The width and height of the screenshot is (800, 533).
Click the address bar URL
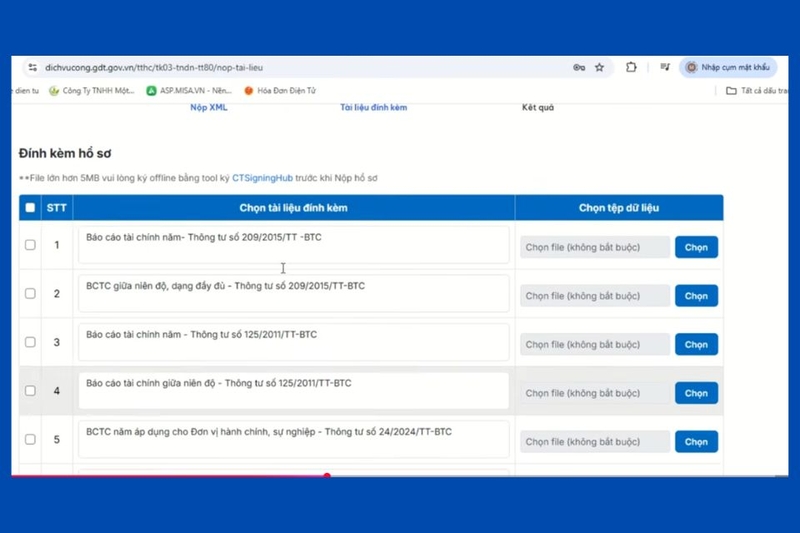[154, 67]
